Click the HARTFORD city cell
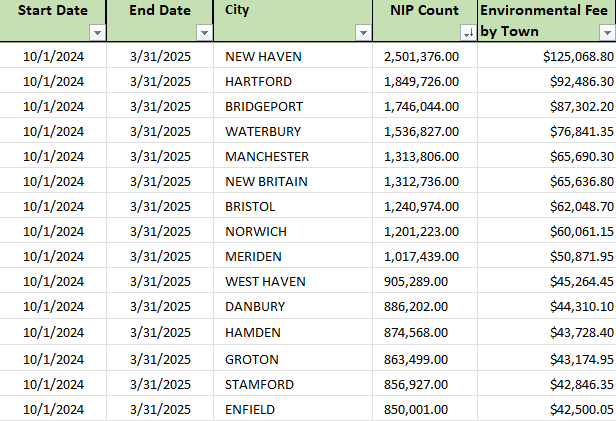616x421 pixels. (x=259, y=81)
